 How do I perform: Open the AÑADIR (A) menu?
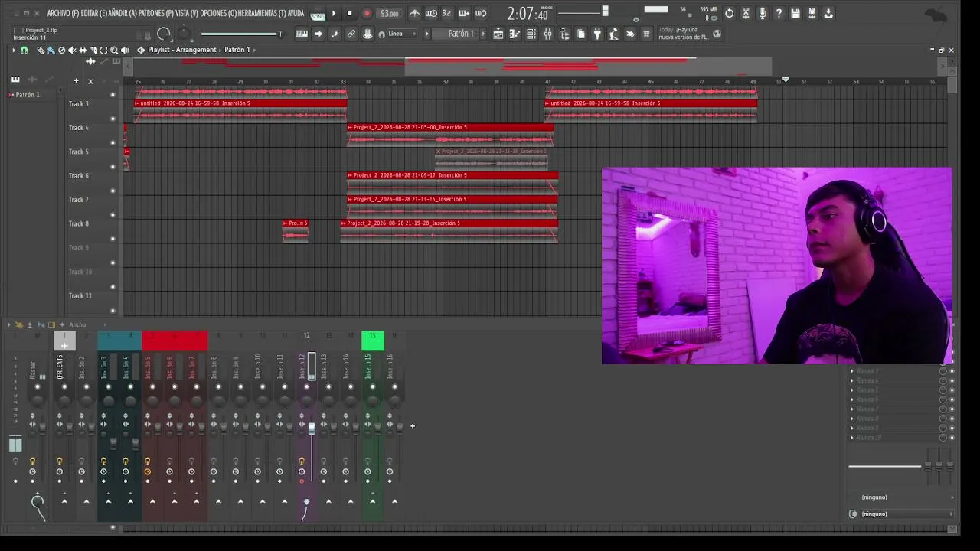tap(124, 14)
